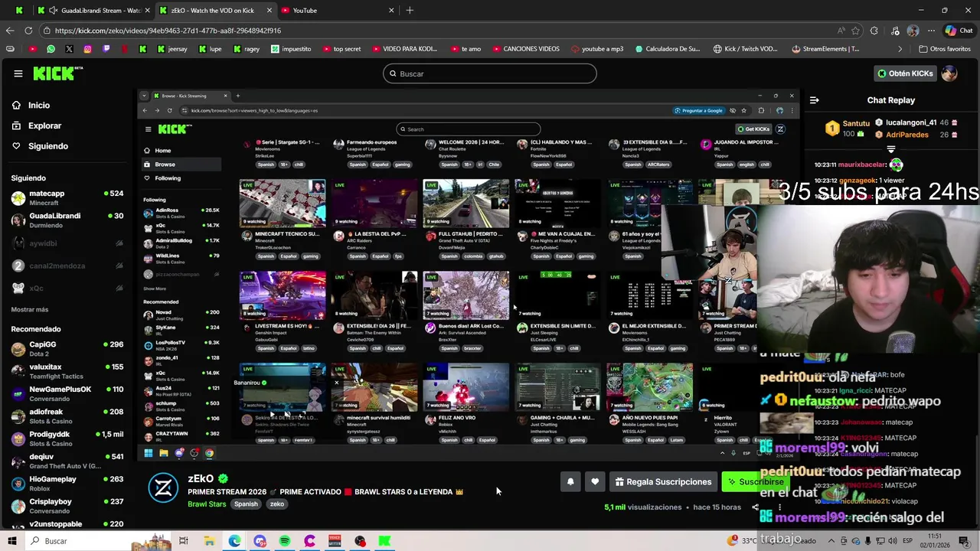Open the user profile avatar menu
Image resolution: width=980 pixels, height=551 pixels.
(949, 73)
